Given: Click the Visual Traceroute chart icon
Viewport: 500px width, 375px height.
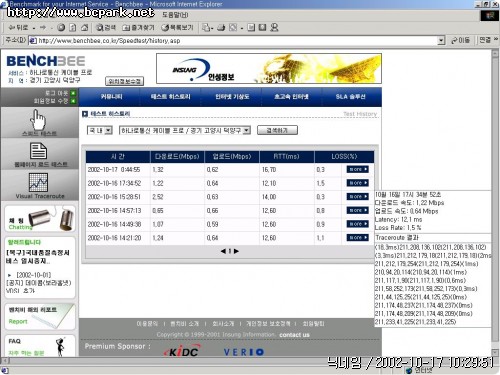Looking at the screenshot, I should (38, 182).
